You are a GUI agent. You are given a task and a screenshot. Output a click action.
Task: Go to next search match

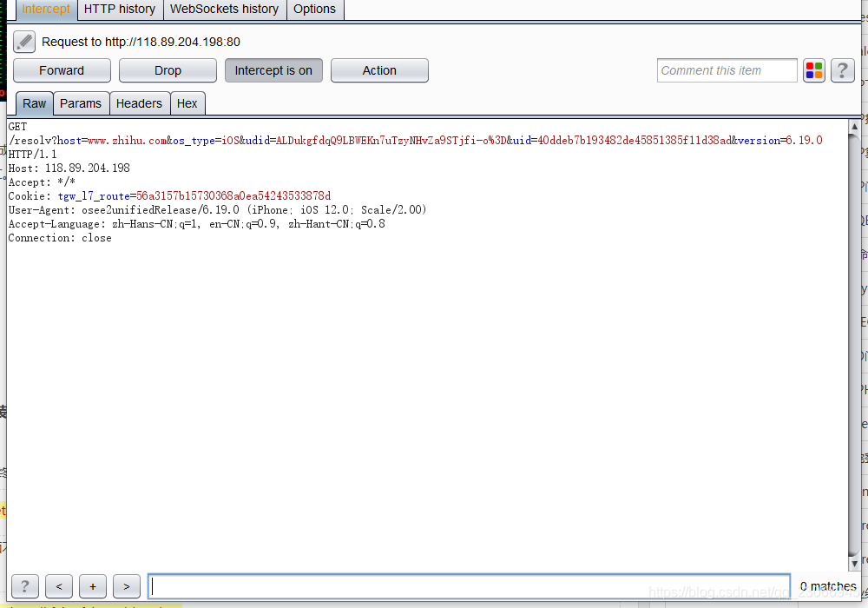pyautogui.click(x=127, y=585)
